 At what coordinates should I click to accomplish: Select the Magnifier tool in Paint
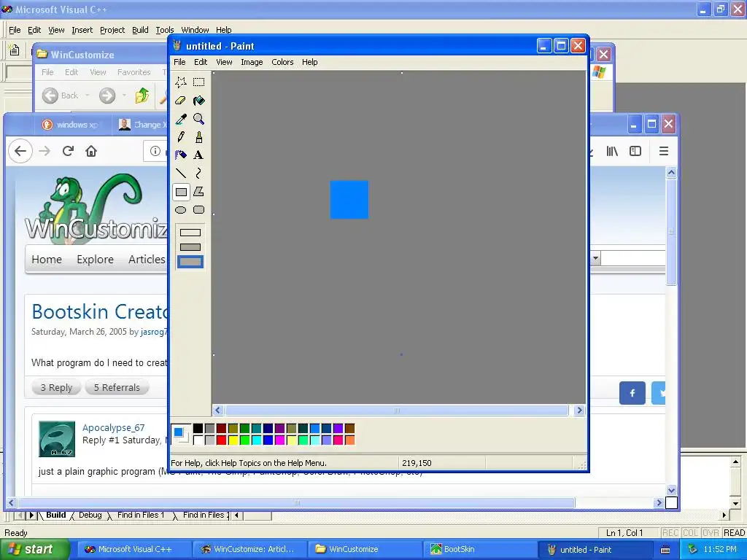[x=198, y=119]
